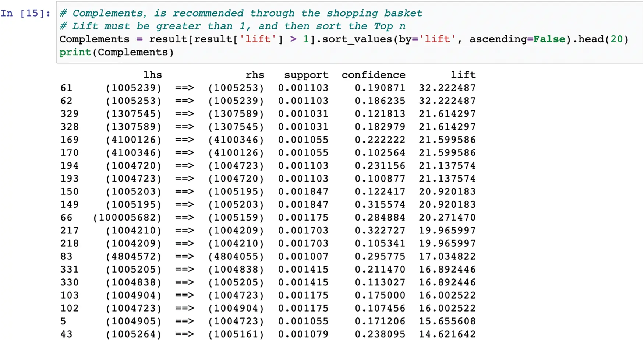Image resolution: width=644 pixels, height=341 pixels.
Task: Click row index 170
Action: click(x=70, y=153)
